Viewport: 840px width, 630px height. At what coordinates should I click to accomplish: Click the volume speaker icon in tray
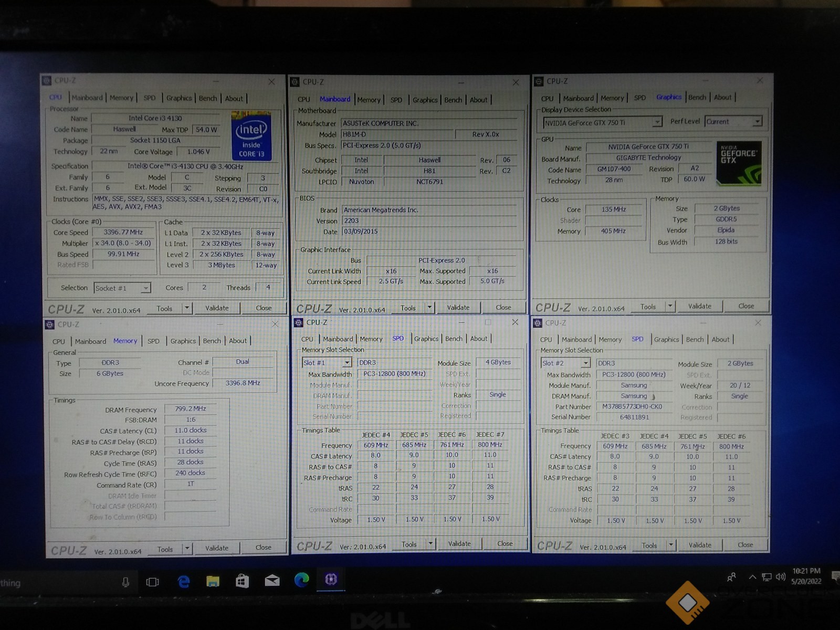781,577
